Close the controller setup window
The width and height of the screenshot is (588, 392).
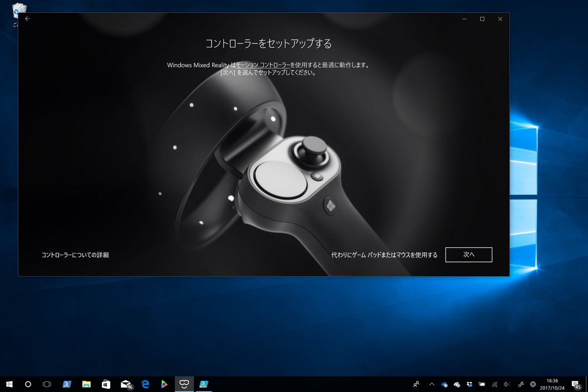point(500,19)
